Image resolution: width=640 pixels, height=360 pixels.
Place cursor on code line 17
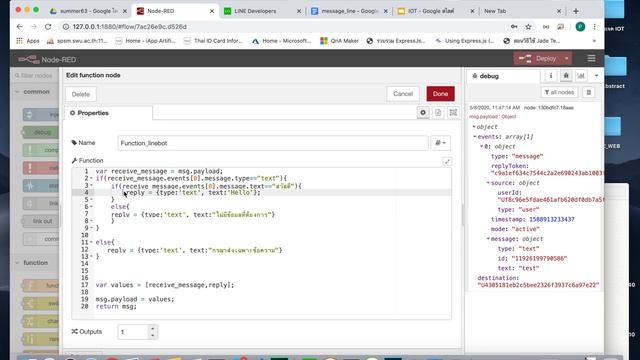click(165, 285)
